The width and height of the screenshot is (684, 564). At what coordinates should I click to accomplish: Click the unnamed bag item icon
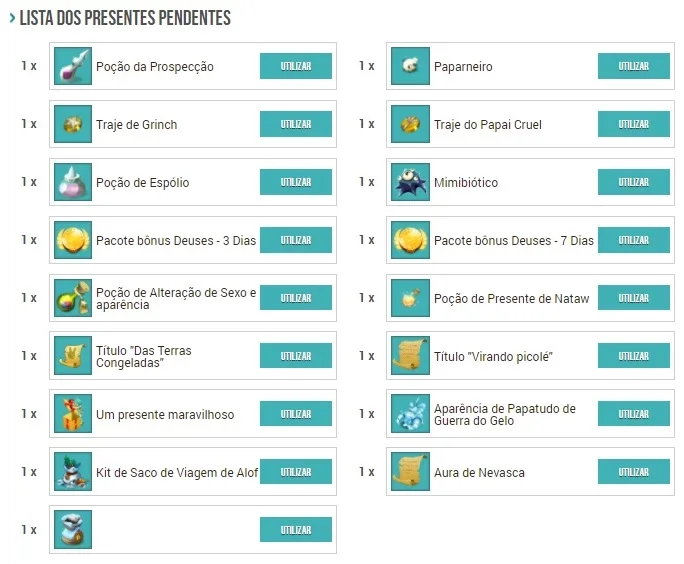[73, 530]
